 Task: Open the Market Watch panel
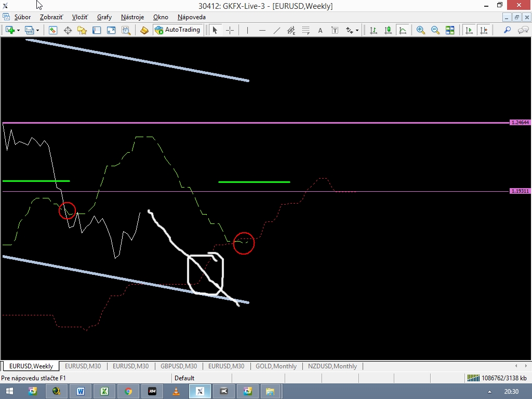(x=53, y=30)
